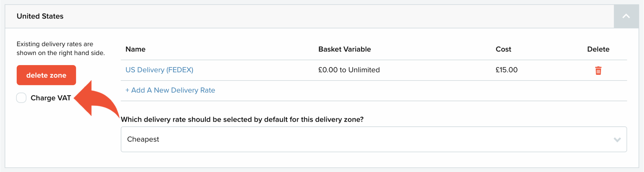Delete the US Delivery (FEDEX) rate via trash icon

tap(598, 70)
